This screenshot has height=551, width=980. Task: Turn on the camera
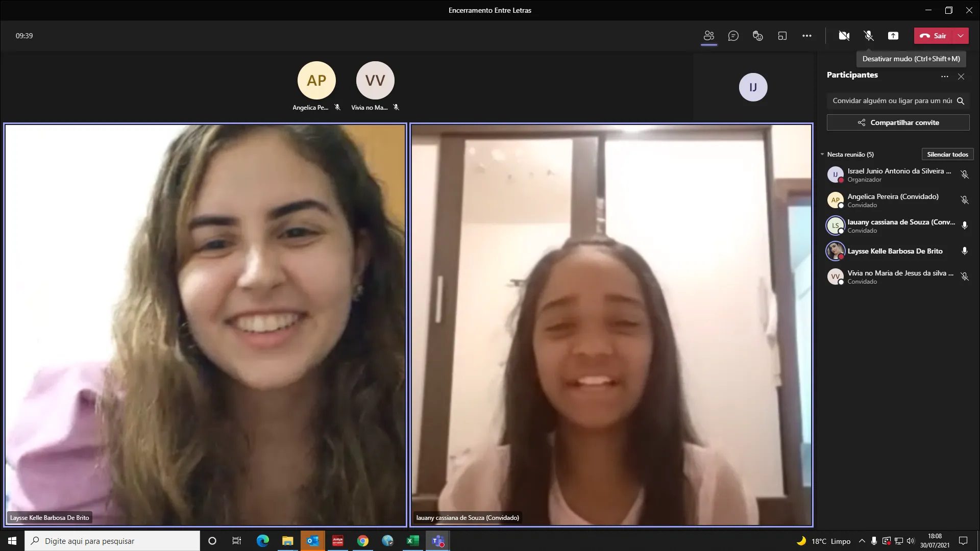tap(844, 36)
